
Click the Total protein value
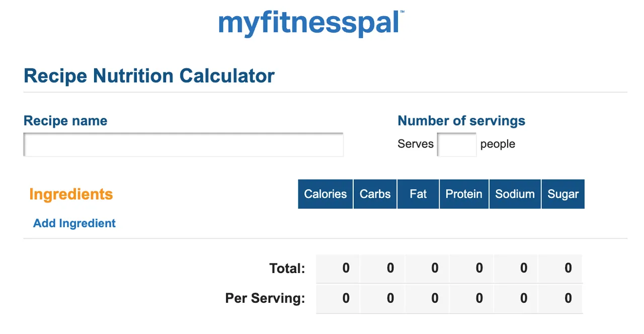tap(479, 268)
